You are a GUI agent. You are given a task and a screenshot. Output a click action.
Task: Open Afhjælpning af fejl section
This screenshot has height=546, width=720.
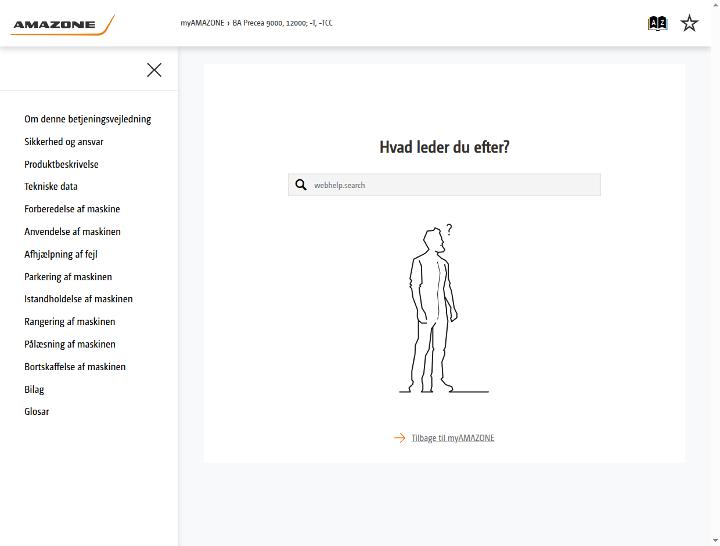coord(61,254)
